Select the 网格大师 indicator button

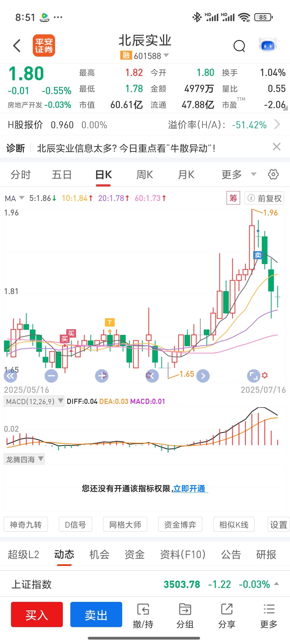coord(125,524)
